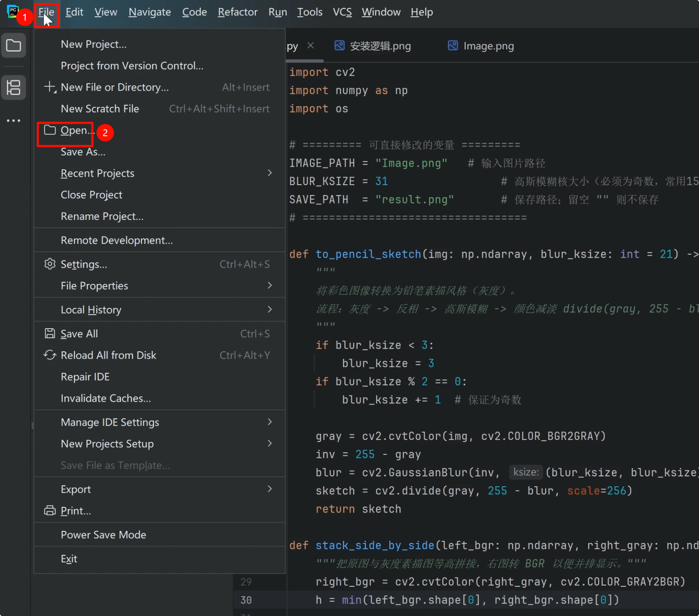The height and width of the screenshot is (616, 699).
Task: Click the "result.png" string value
Action: (415, 200)
